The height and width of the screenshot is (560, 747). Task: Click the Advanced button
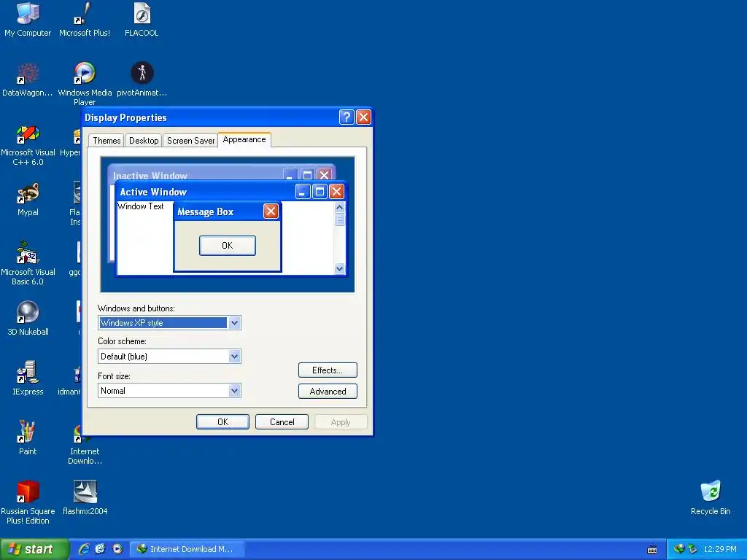328,392
